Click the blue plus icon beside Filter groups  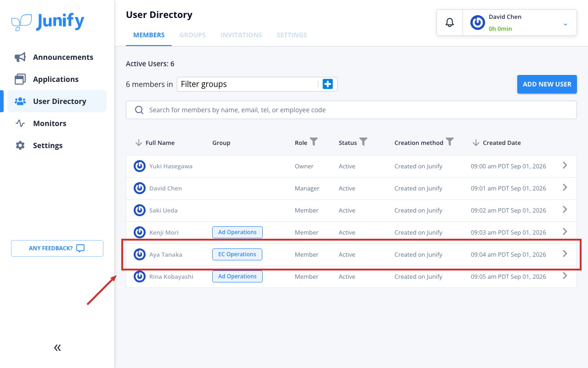(x=328, y=84)
